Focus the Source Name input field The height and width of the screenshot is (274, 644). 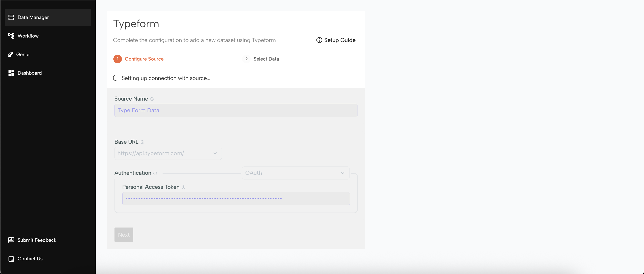236,110
